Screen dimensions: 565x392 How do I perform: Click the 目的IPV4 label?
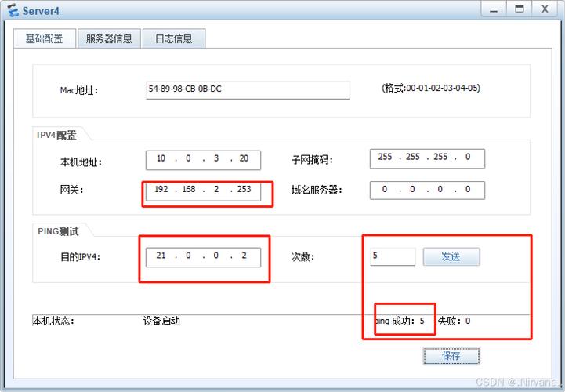tap(80, 257)
